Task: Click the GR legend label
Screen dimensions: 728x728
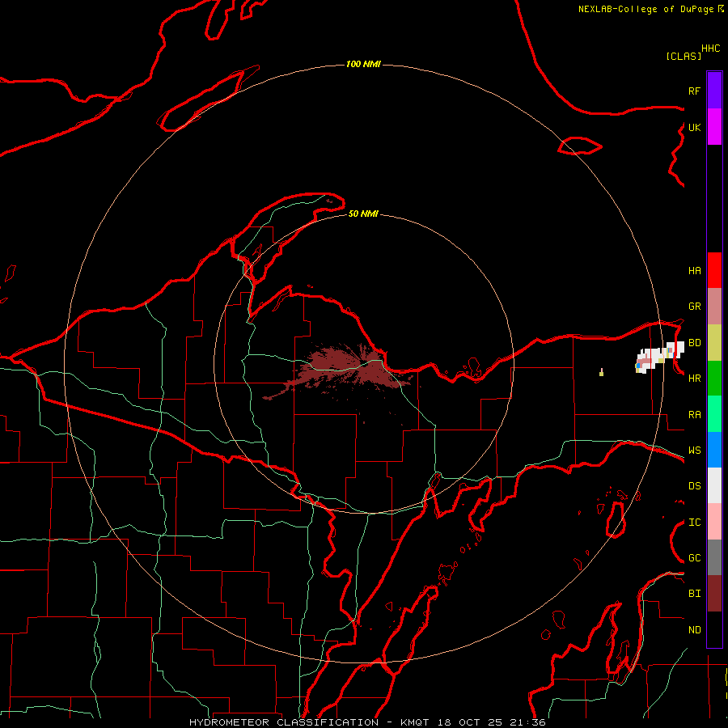Action: (694, 307)
